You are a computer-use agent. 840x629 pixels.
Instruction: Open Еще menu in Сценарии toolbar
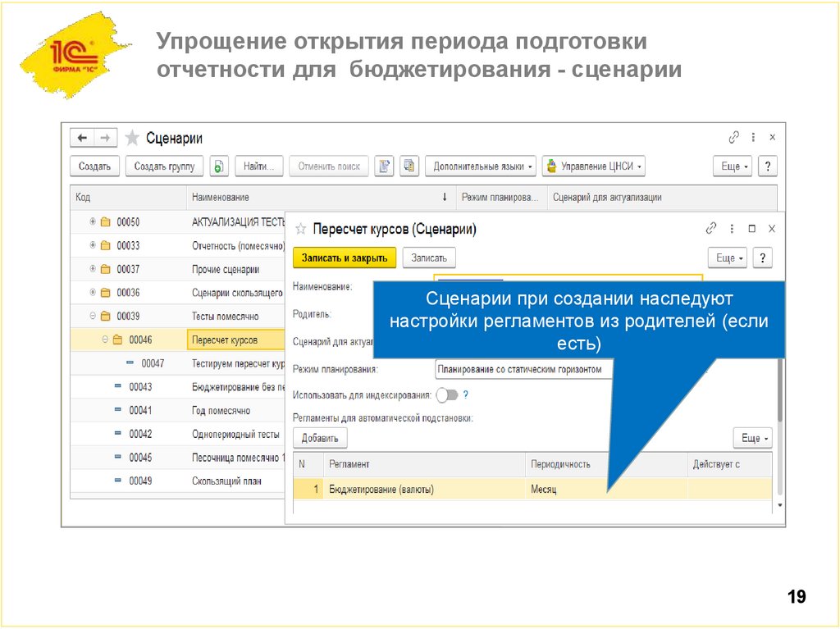(733, 166)
